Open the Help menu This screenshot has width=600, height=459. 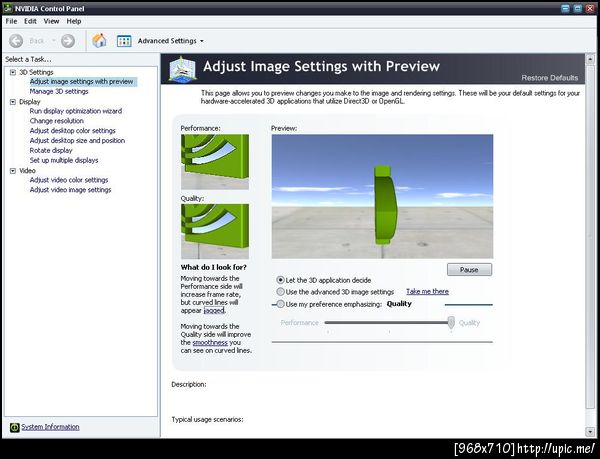[74, 21]
